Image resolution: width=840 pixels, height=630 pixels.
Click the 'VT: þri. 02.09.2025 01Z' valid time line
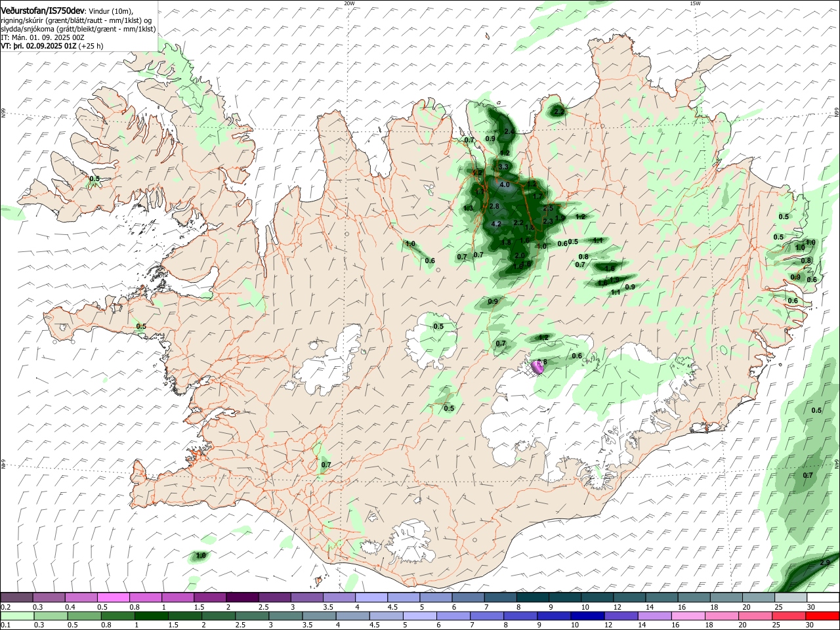(x=39, y=47)
